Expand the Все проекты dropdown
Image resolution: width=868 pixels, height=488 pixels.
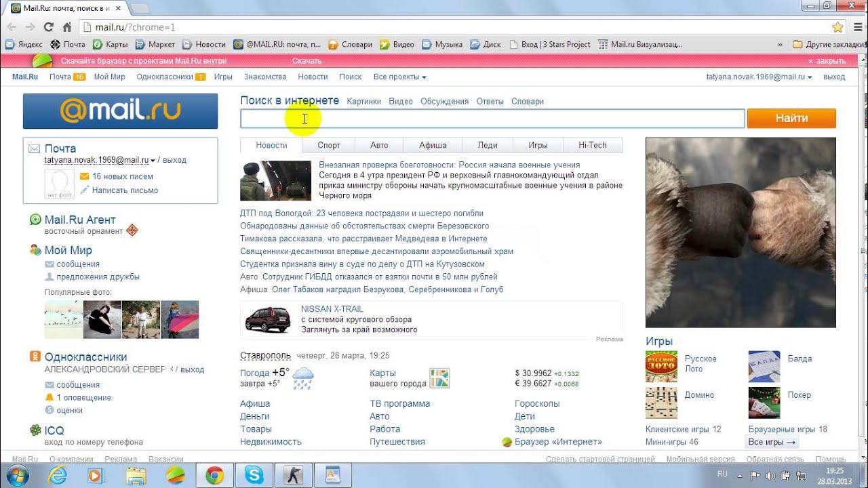coord(399,77)
